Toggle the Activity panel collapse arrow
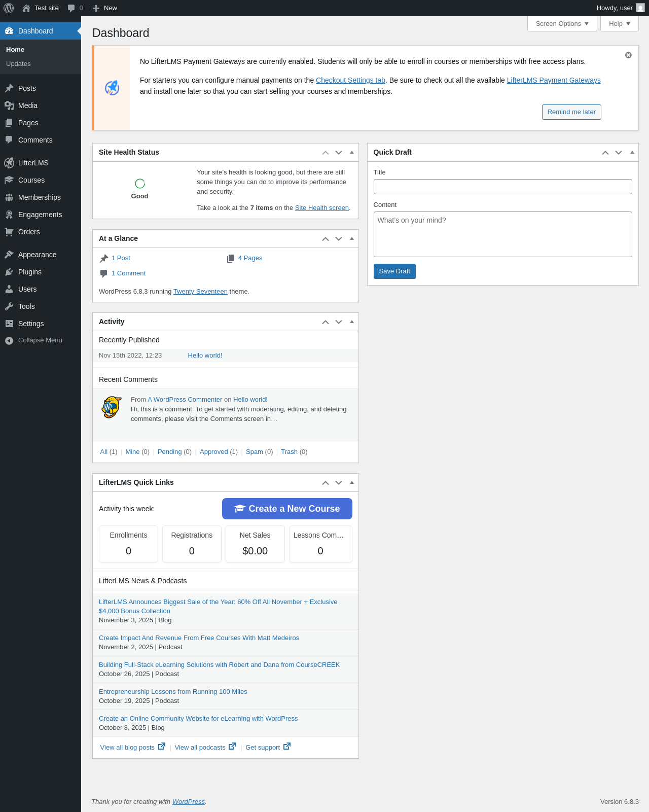The height and width of the screenshot is (812, 649). coord(352,322)
